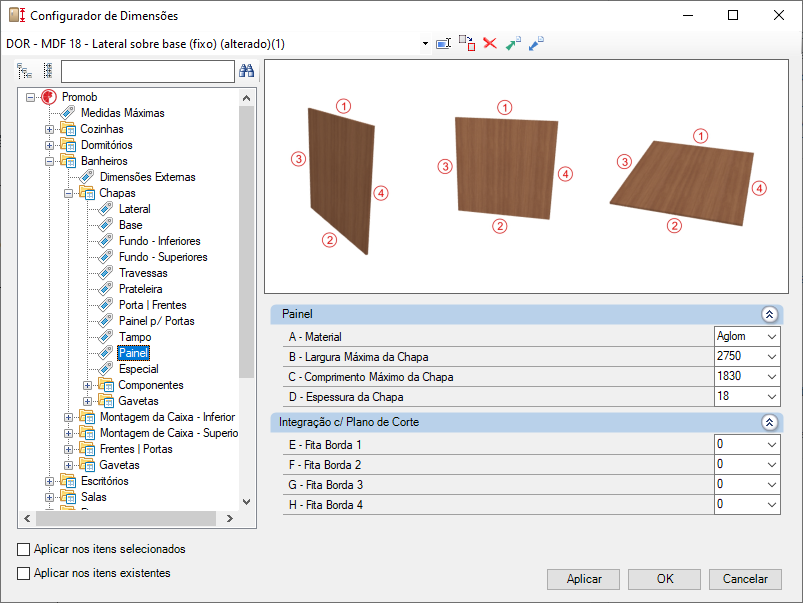Enable Aplicar nos itens selecionados checkbox
The height and width of the screenshot is (603, 803).
24,549
